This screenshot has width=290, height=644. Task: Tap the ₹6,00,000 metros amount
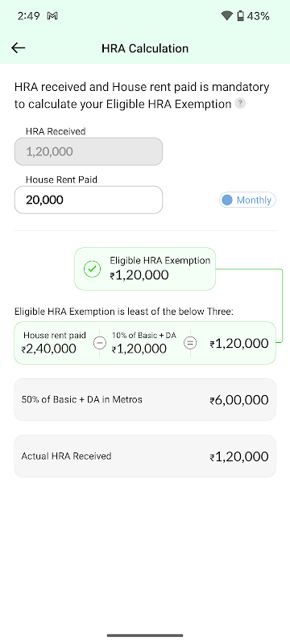(239, 400)
